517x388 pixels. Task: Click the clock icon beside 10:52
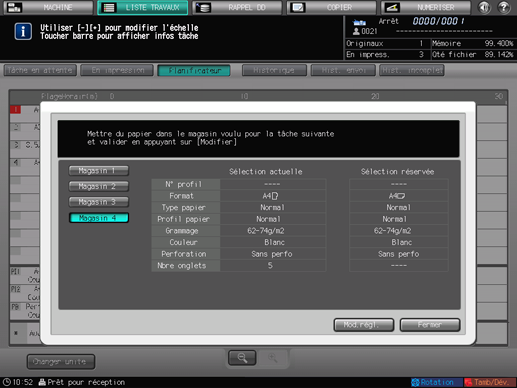pos(7,382)
